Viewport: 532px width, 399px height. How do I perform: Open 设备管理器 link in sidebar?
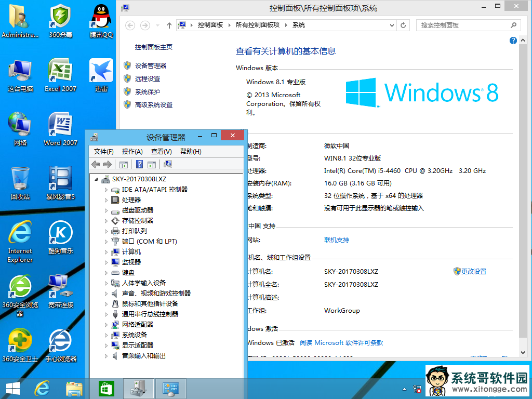pos(151,66)
